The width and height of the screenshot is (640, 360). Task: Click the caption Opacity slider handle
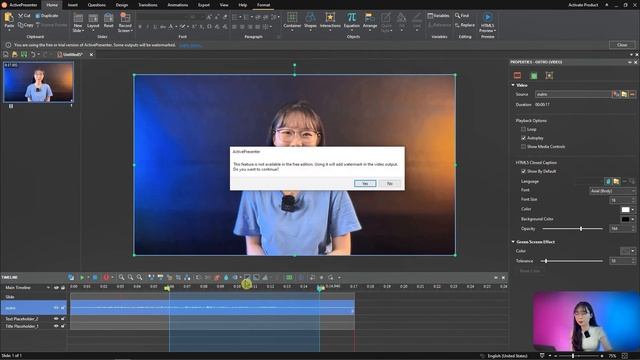pos(581,229)
